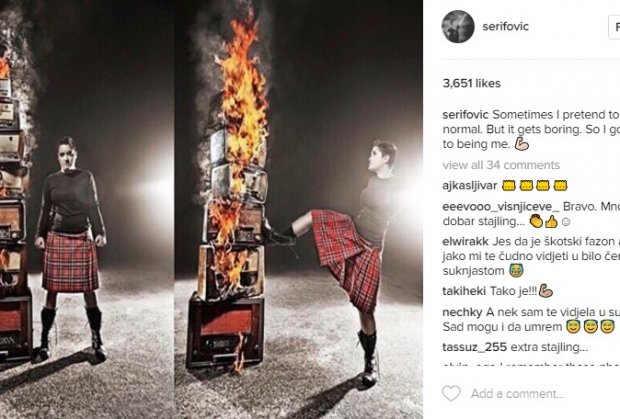
Task: Click the Follow button beside username
Action: click(x=614, y=27)
